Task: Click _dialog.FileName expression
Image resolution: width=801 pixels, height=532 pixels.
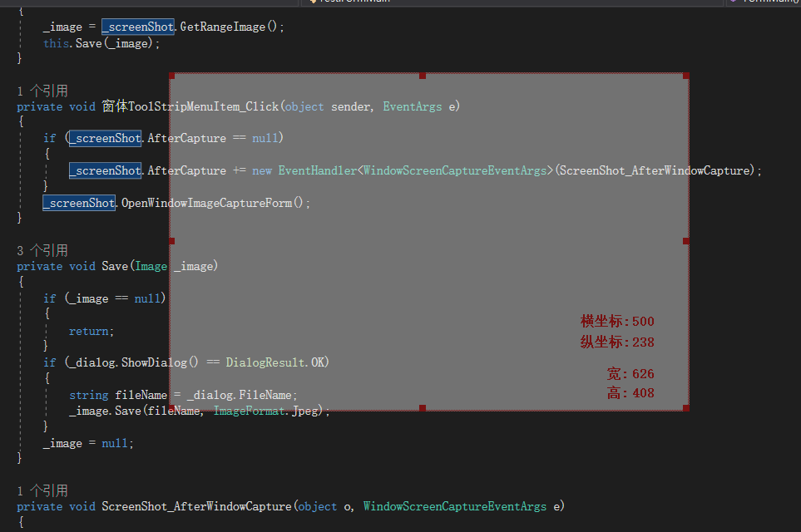Action: [239, 395]
